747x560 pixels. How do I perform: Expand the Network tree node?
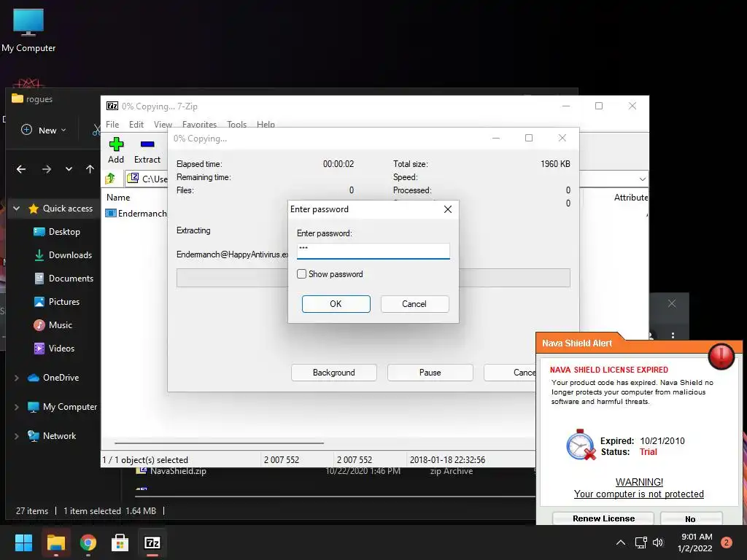point(17,436)
